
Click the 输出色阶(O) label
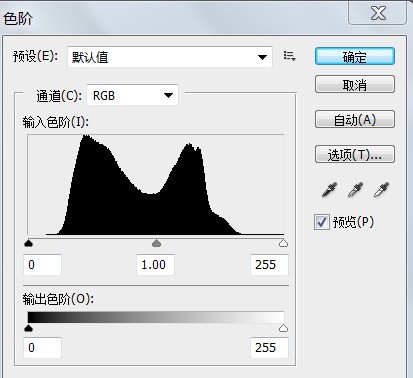point(58,299)
